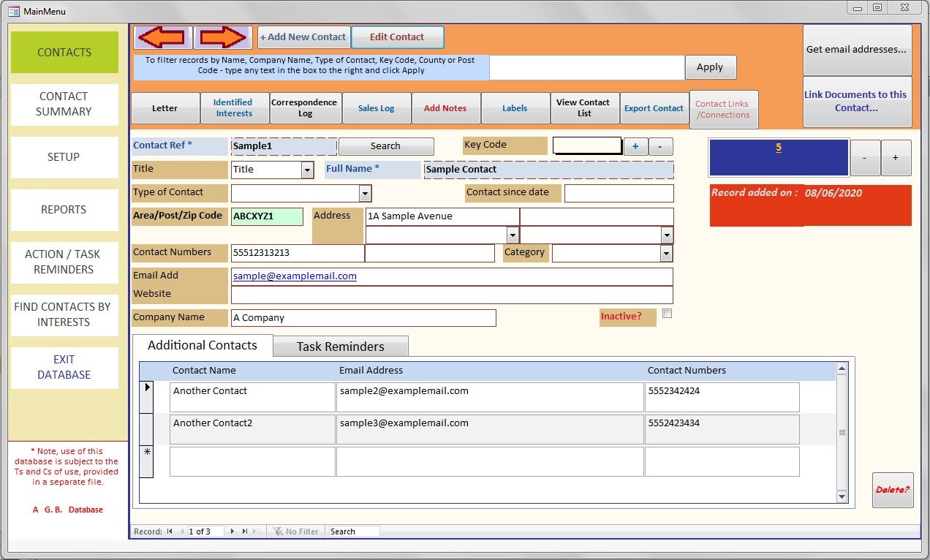Click Get email addresses button
Image resolution: width=930 pixels, height=560 pixels.
point(857,50)
